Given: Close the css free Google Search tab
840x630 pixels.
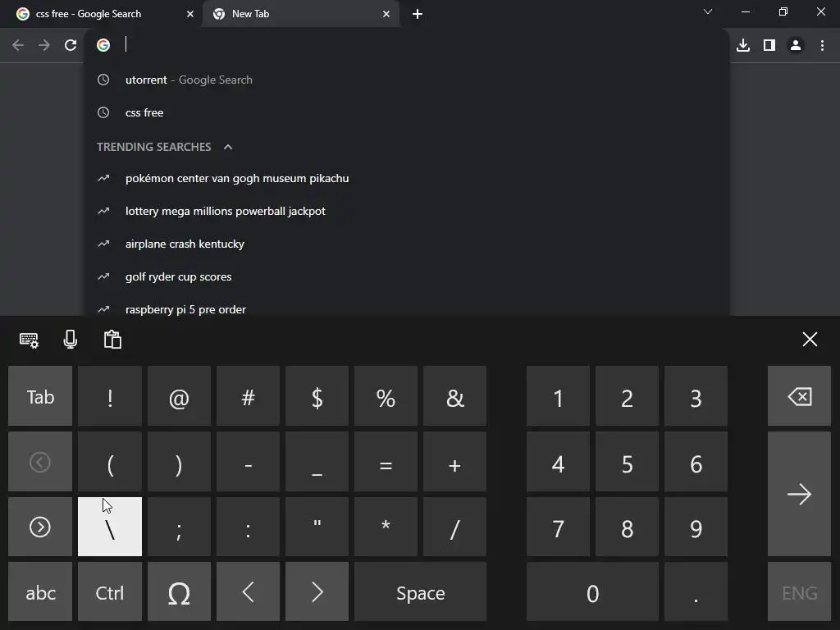Looking at the screenshot, I should click(x=190, y=14).
